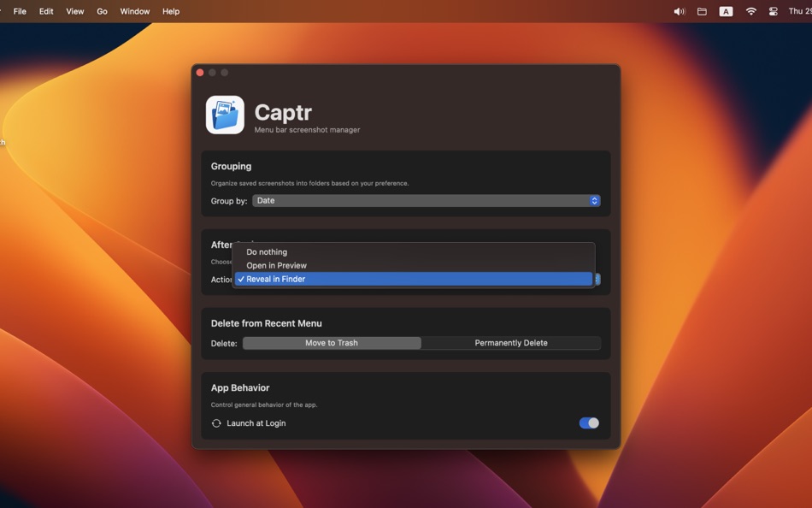
Task: Open the Go menu
Action: tap(101, 11)
